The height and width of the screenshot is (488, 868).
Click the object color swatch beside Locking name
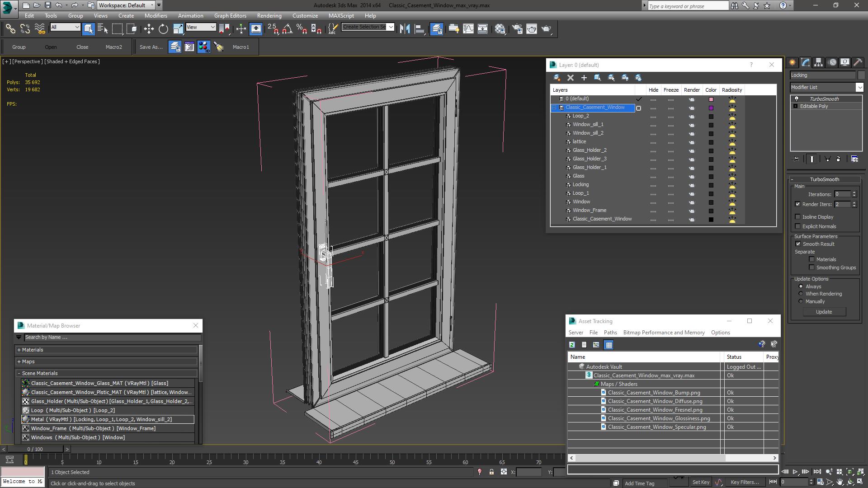(x=861, y=75)
